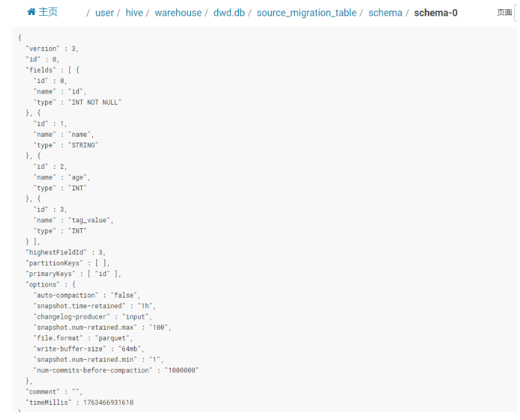Click the "snapshot.time-retained" : "1h" line
Screen dimensions: 520x420
pyautogui.click(x=94, y=306)
